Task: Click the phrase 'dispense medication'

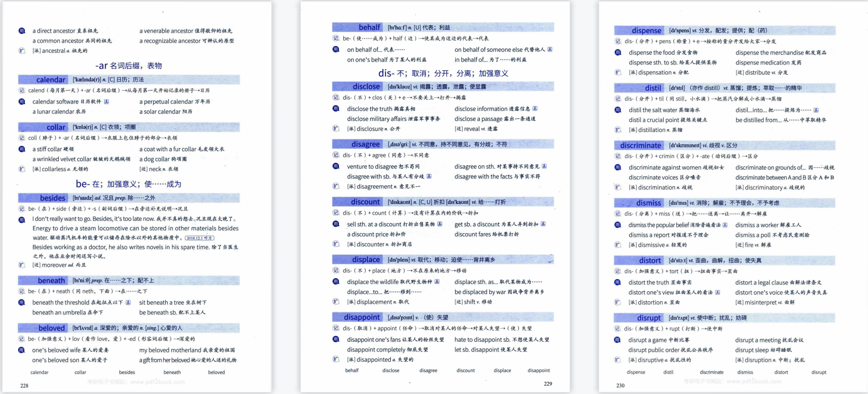Action: (762, 63)
